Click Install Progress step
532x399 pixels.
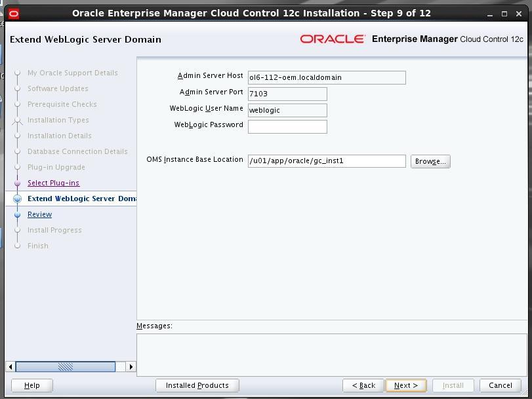[54, 230]
